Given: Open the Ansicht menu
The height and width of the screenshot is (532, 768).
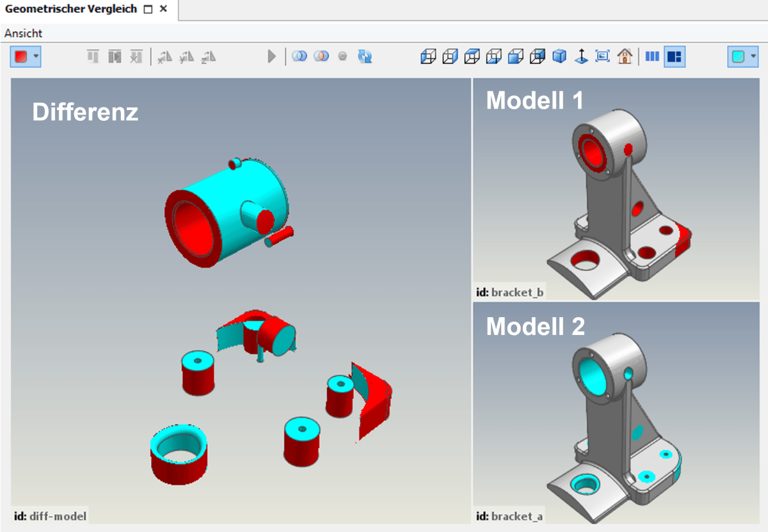Looking at the screenshot, I should click(x=23, y=33).
